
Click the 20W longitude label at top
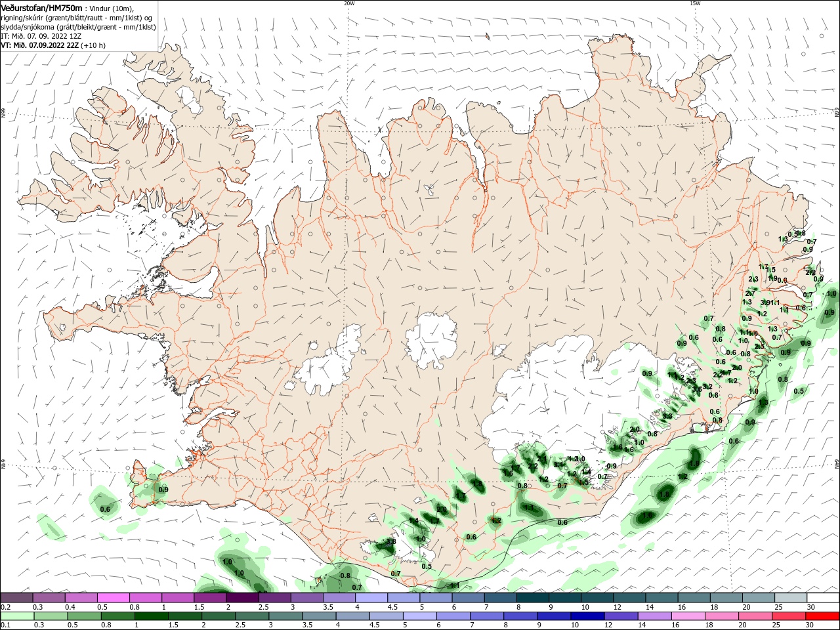349,3
